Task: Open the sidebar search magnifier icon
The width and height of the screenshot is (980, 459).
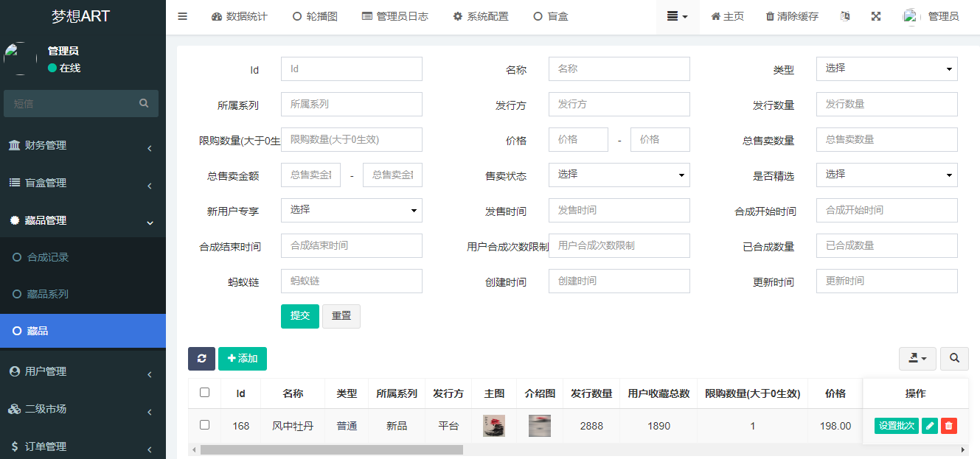Action: 142,103
